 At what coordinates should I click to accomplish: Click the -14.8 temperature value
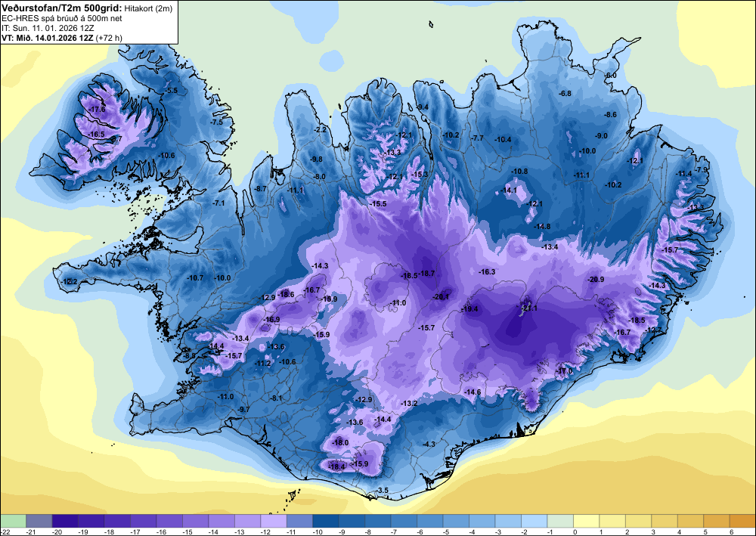pyautogui.click(x=542, y=226)
